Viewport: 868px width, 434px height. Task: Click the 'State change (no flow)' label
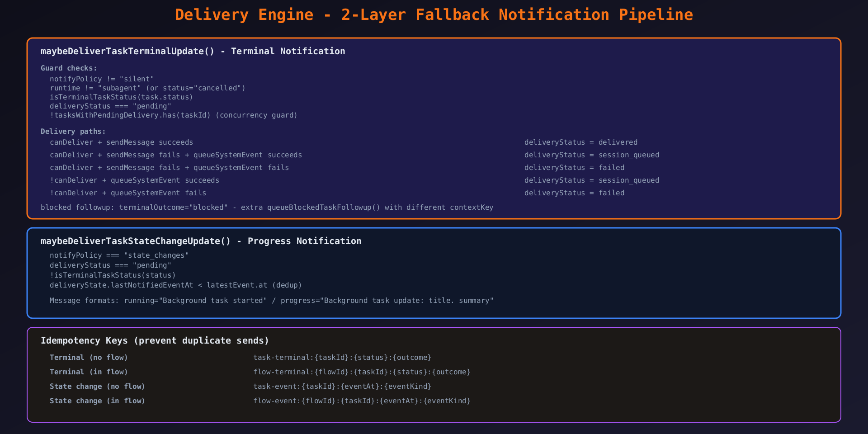click(98, 386)
